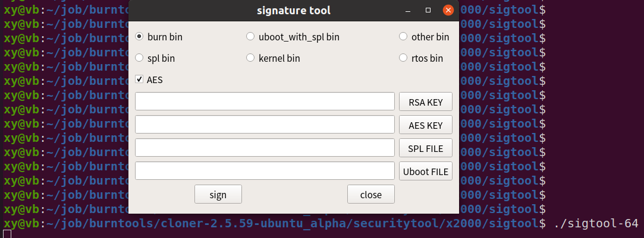
Task: Focus the AES key path field
Action: point(265,125)
